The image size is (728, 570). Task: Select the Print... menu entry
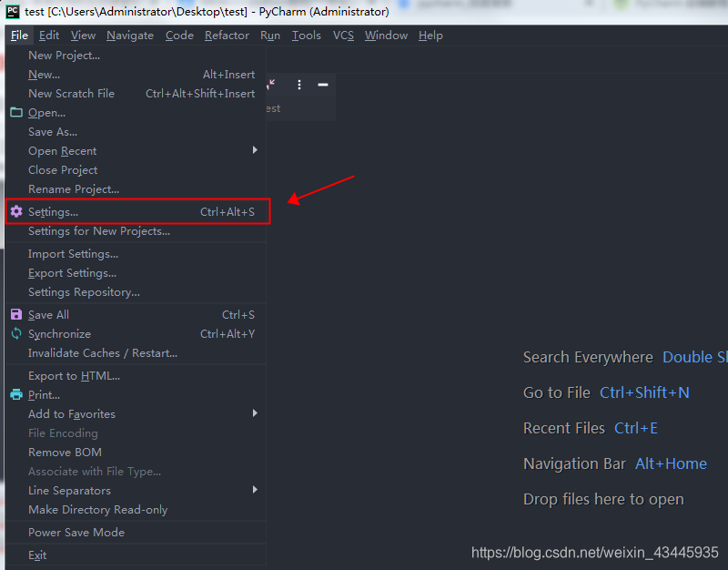[x=136, y=395]
